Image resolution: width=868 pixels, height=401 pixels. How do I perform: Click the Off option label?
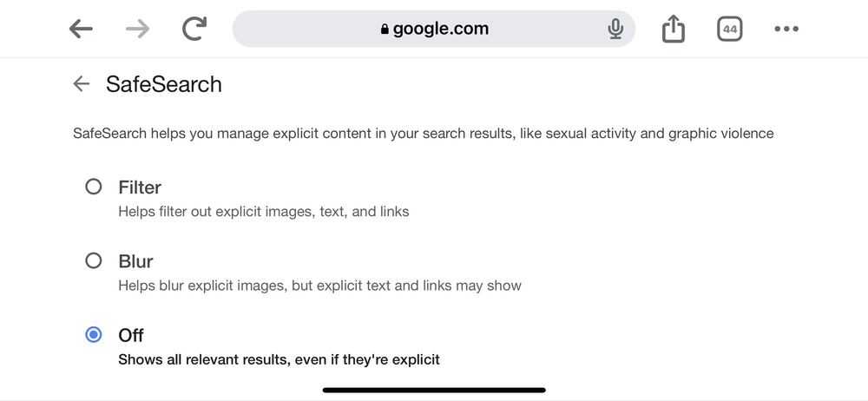pyautogui.click(x=131, y=334)
